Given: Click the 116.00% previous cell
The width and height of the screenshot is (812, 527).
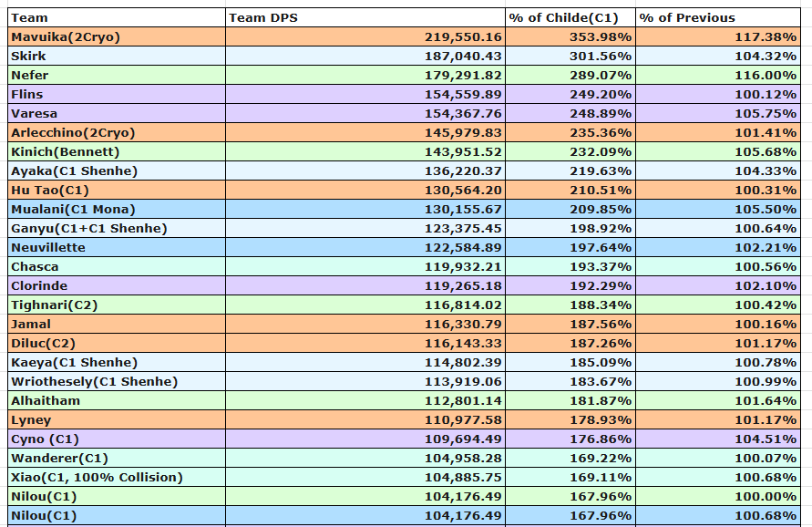Looking at the screenshot, I should coord(718,75).
